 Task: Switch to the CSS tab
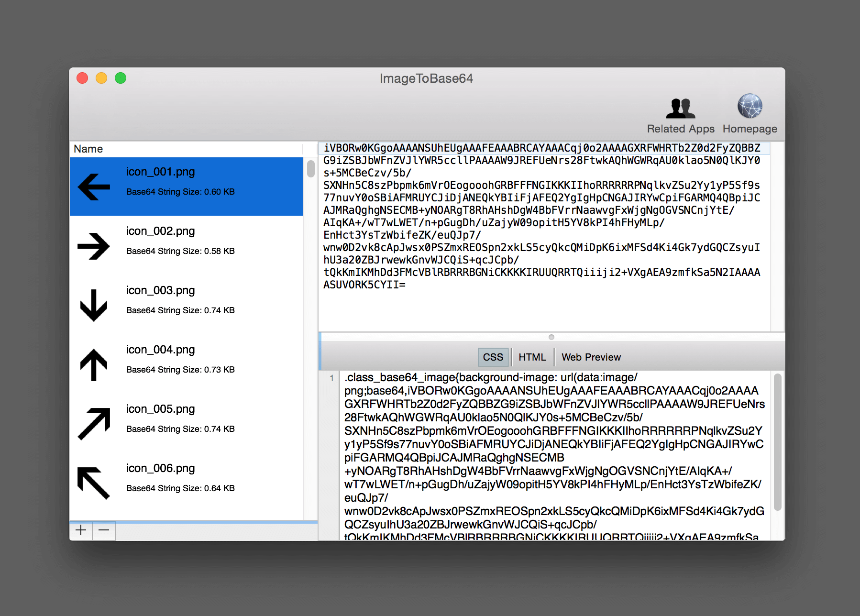click(493, 357)
